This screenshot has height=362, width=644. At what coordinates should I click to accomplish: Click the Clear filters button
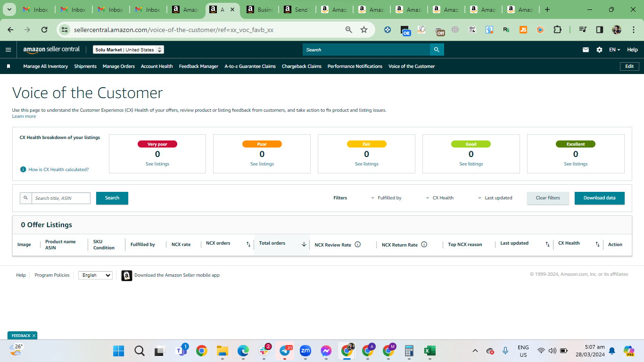[x=548, y=198]
